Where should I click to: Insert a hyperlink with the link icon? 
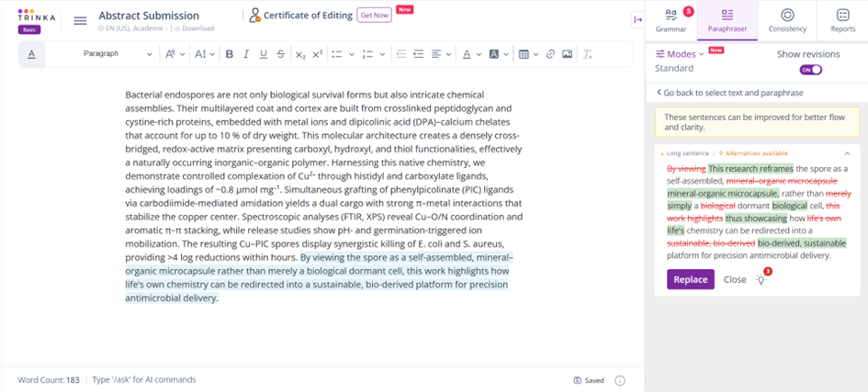click(x=550, y=54)
